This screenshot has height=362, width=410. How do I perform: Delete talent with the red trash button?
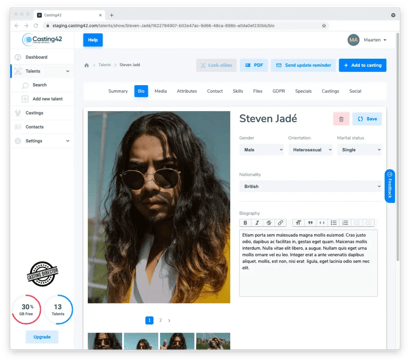point(341,119)
